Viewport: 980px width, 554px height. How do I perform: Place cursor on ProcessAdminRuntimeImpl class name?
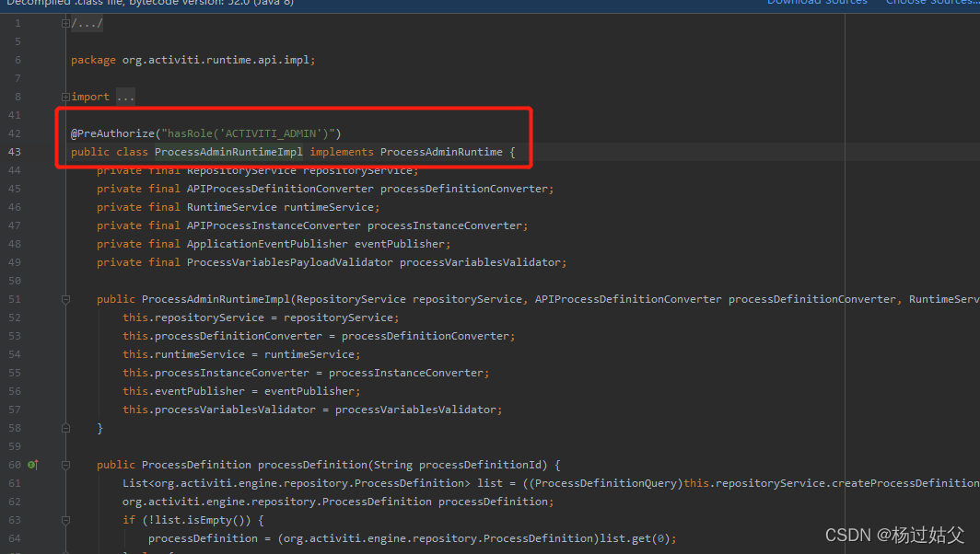pos(227,151)
